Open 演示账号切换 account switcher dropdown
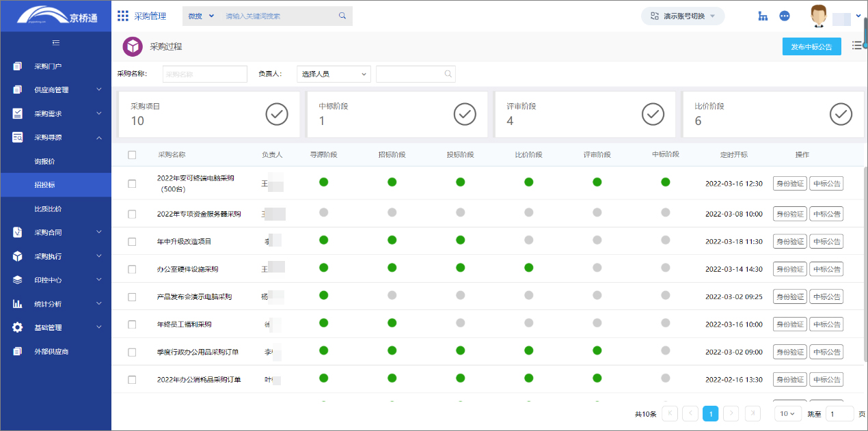The image size is (868, 431). (683, 16)
